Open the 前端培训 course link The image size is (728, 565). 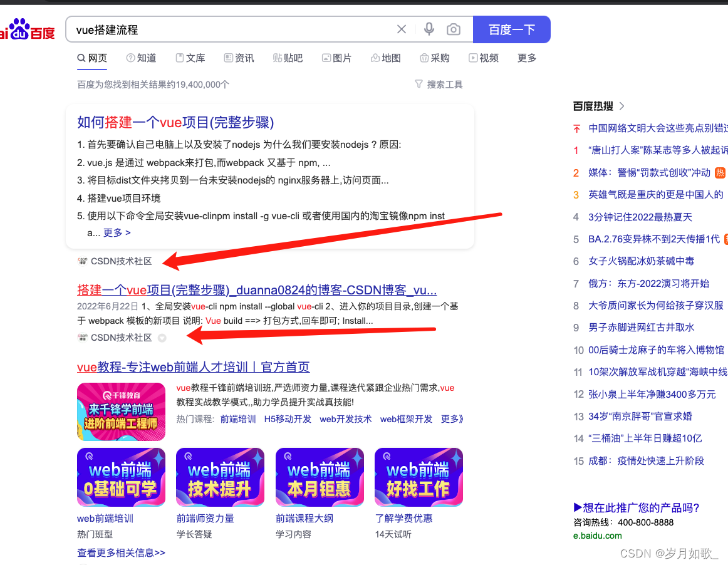point(237,419)
